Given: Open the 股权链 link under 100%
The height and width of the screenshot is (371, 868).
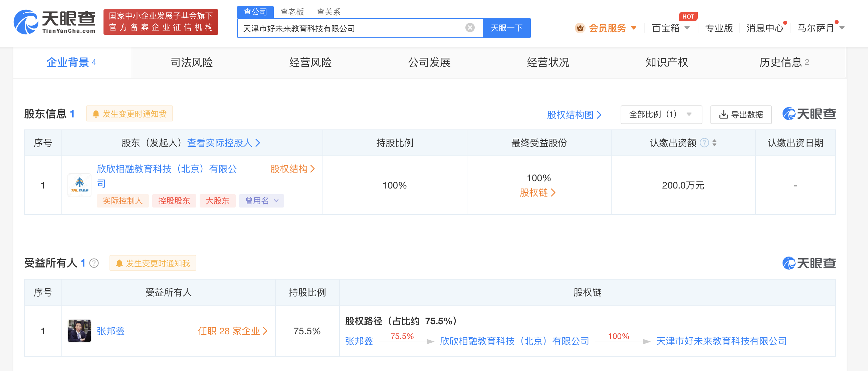Looking at the screenshot, I should pyautogui.click(x=538, y=193).
